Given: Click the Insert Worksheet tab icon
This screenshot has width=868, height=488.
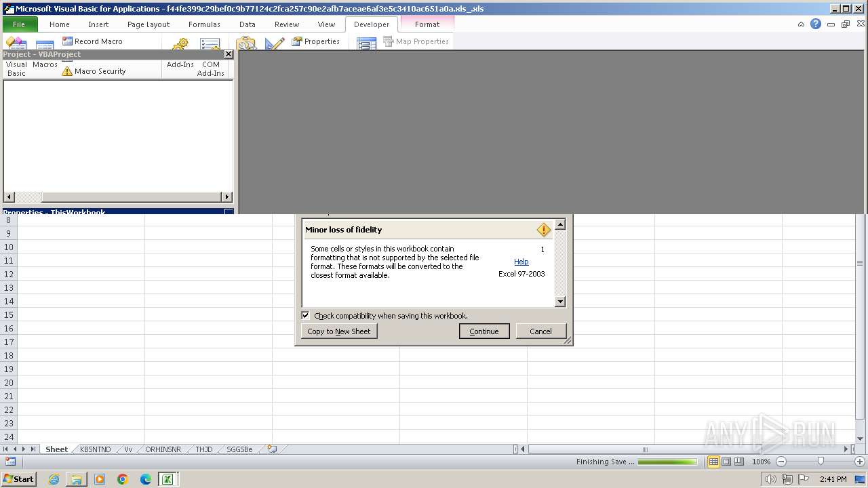Looking at the screenshot, I should point(272,449).
